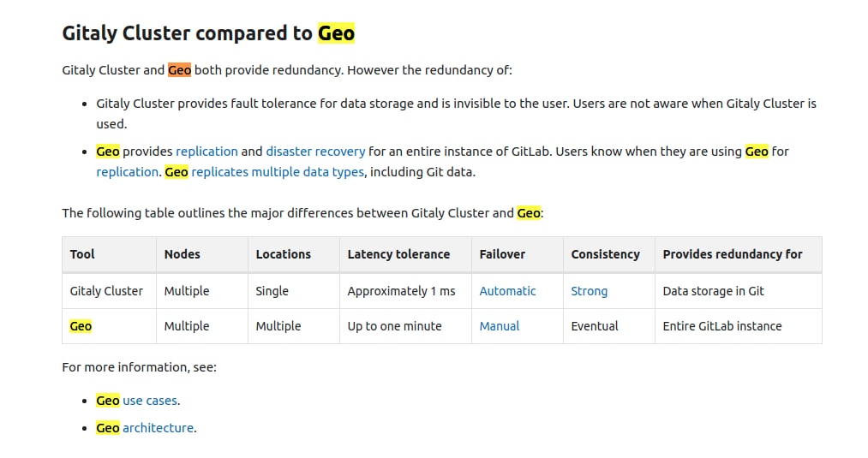Click the orange highlighted Geo search match
This screenshot has height=458, width=868.
pos(179,70)
